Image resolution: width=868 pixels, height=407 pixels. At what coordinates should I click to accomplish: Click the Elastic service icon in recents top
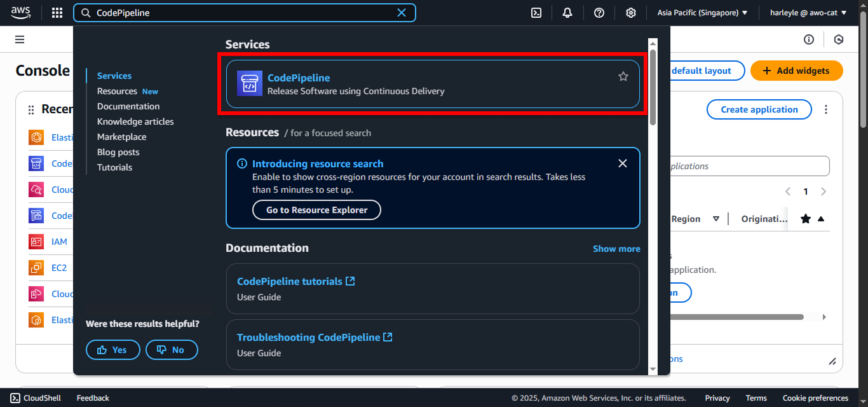coord(36,137)
